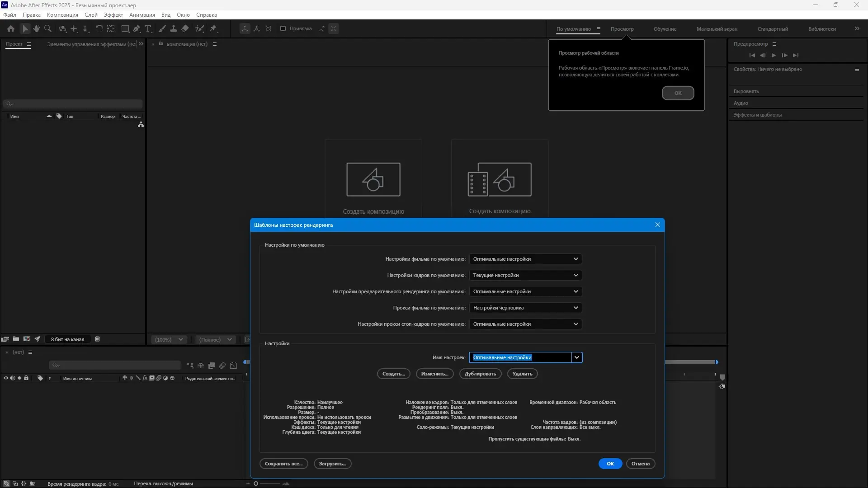The image size is (868, 488).
Task: Open the Композиция menu
Action: point(62,15)
